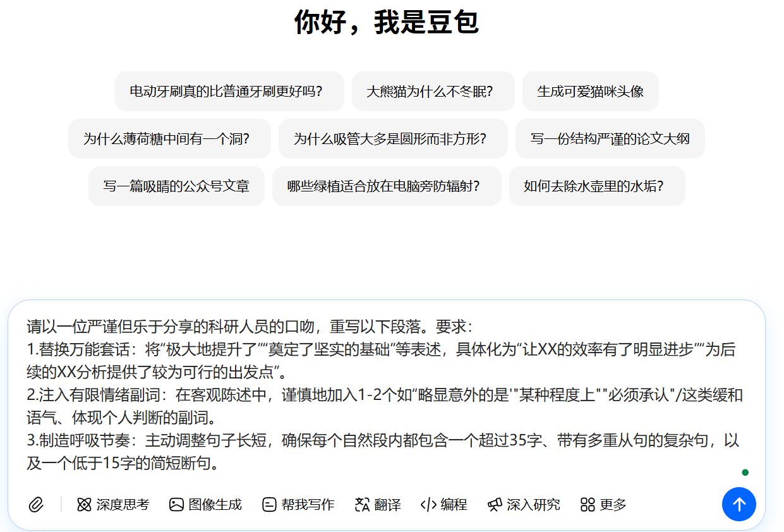Click the 翻译 translate icon
This screenshot has height=532, width=784.
362,505
